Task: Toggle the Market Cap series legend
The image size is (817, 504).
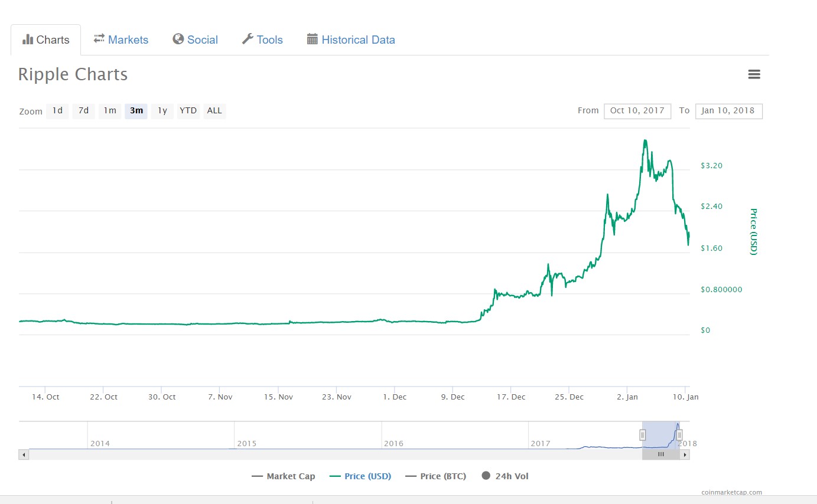Action: pyautogui.click(x=284, y=476)
